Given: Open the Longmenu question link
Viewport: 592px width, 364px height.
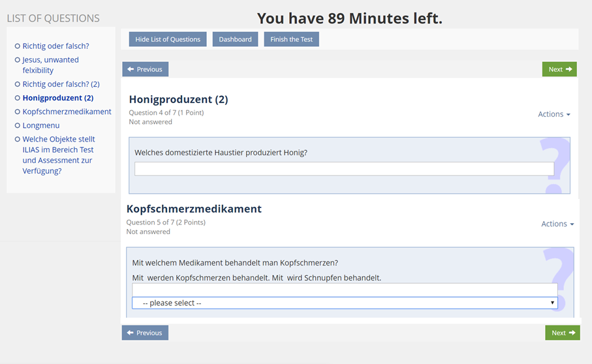Looking at the screenshot, I should (x=40, y=125).
